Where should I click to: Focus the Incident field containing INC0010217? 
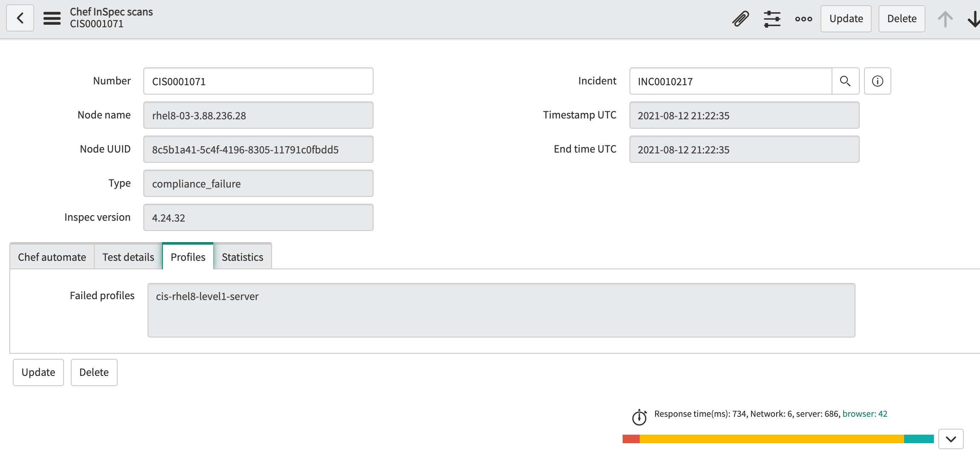click(730, 81)
